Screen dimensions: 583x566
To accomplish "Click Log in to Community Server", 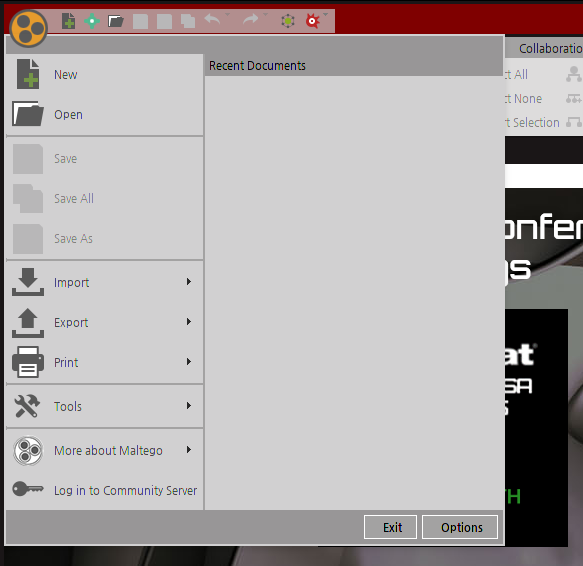I will click(x=105, y=490).
